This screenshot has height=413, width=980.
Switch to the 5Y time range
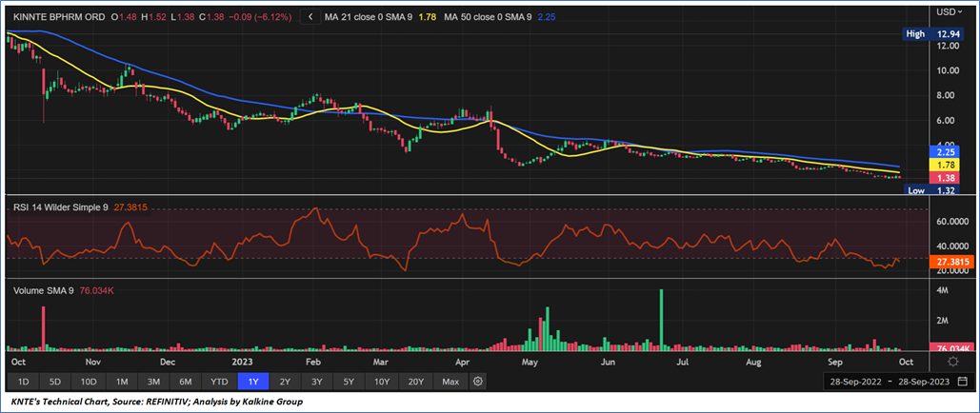click(349, 382)
